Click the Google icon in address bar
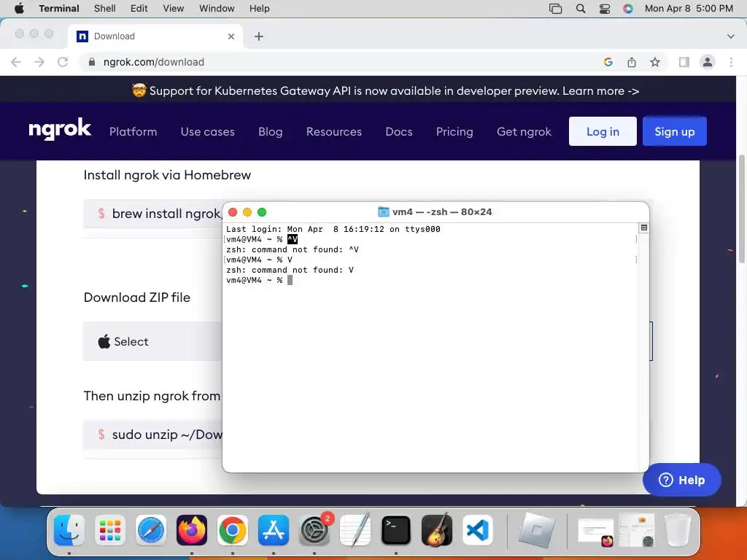This screenshot has height=560, width=747. [x=608, y=62]
